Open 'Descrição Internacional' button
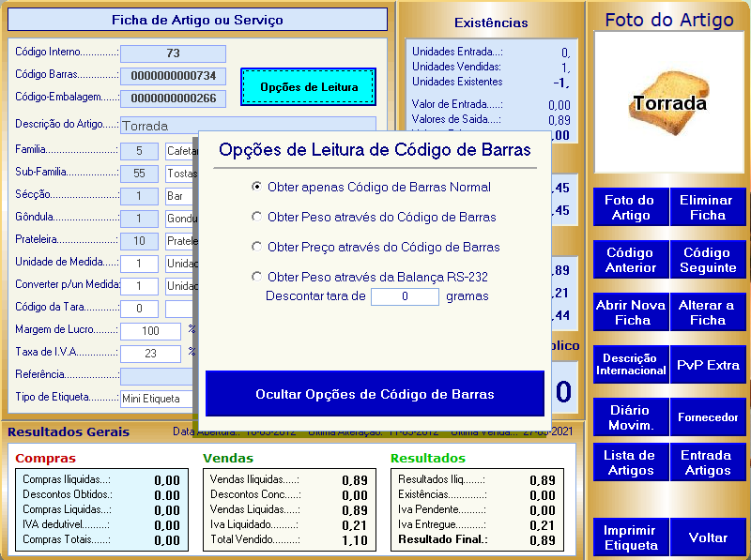Screen dimensions: 751x560 630,365
